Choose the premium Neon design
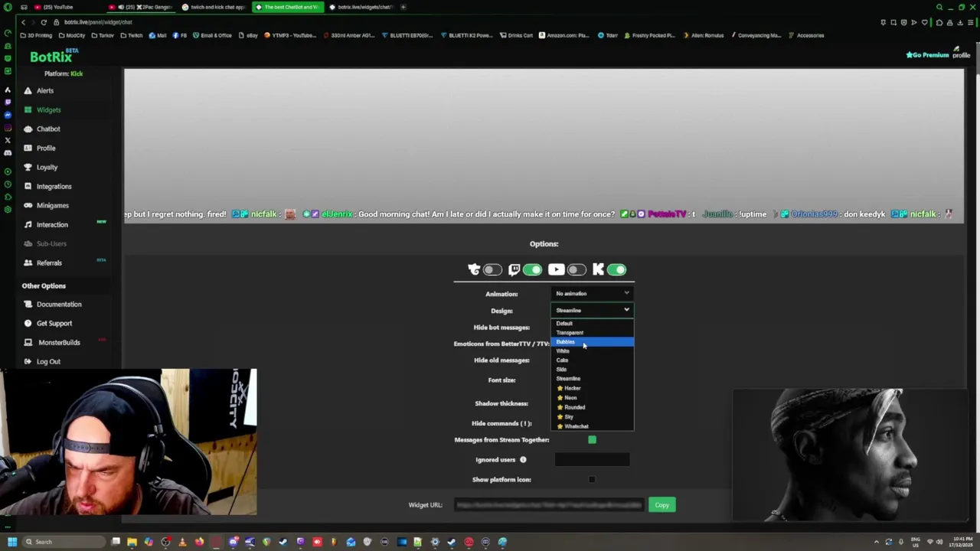The image size is (980, 551). coord(592,398)
